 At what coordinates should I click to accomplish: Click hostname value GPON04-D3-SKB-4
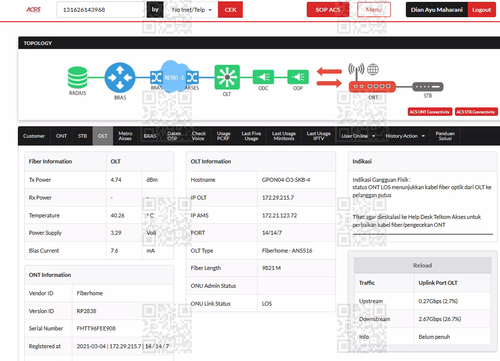click(286, 180)
